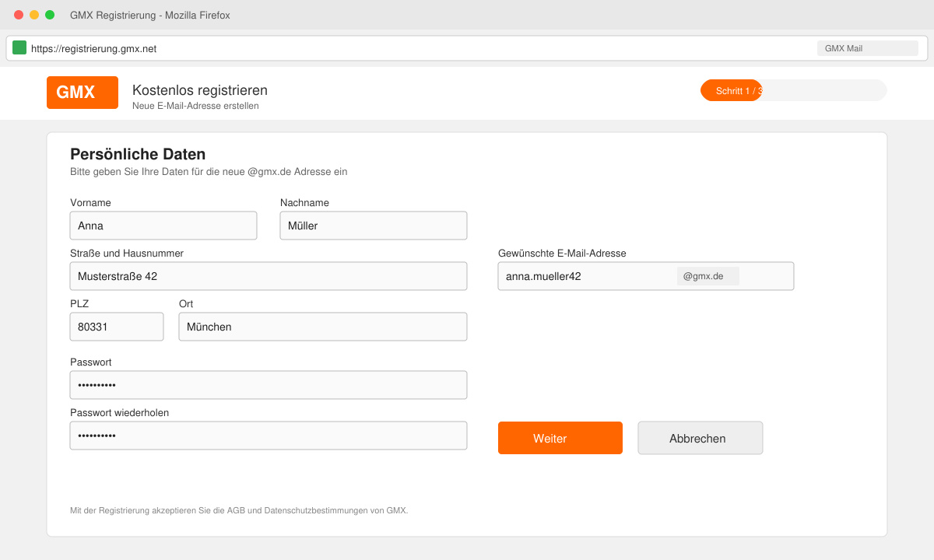Click the label Ort
The image size is (934, 560).
(186, 304)
